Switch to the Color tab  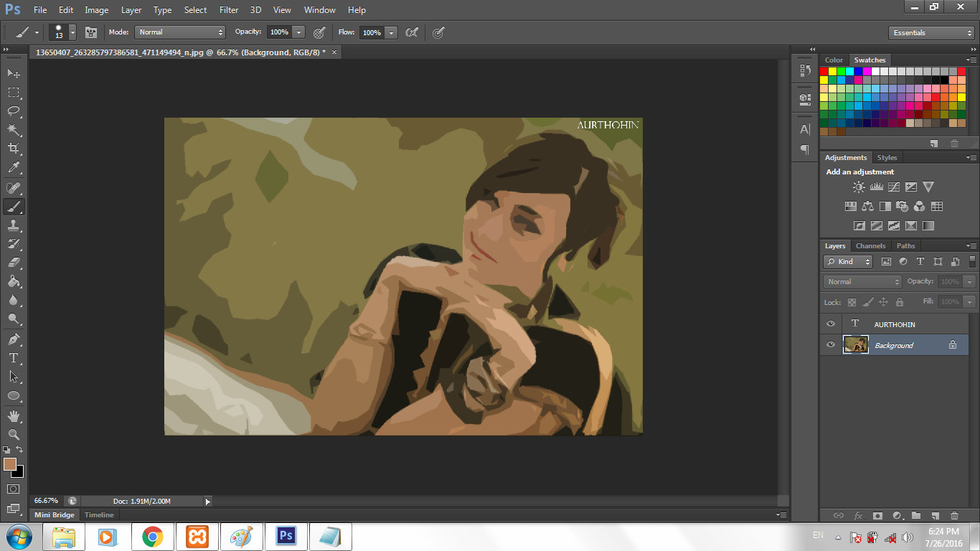[x=834, y=60]
